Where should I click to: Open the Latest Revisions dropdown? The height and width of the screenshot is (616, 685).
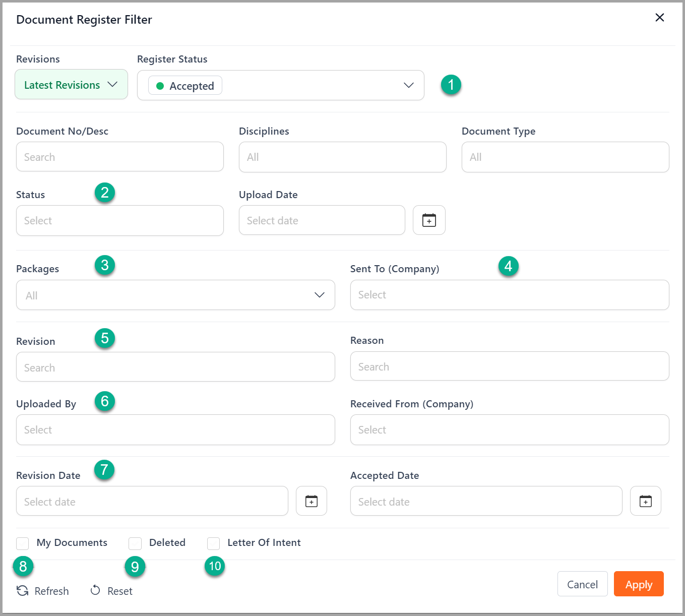point(71,84)
